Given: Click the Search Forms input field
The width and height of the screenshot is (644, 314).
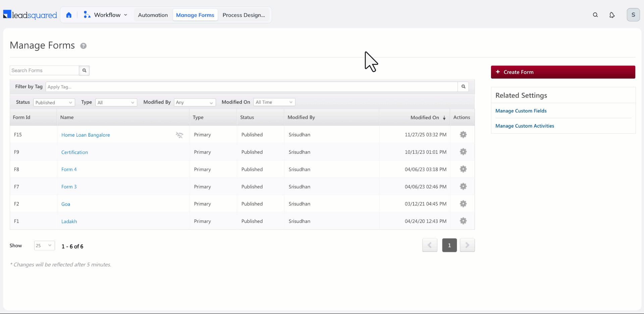Looking at the screenshot, I should coord(44,71).
